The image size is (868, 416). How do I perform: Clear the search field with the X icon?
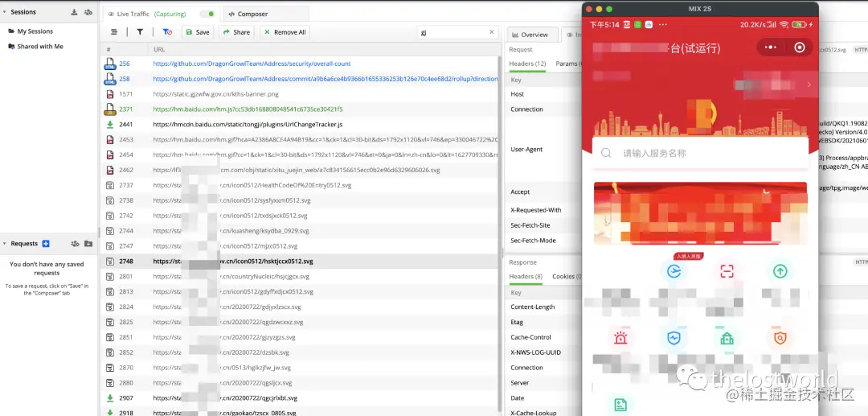click(492, 32)
